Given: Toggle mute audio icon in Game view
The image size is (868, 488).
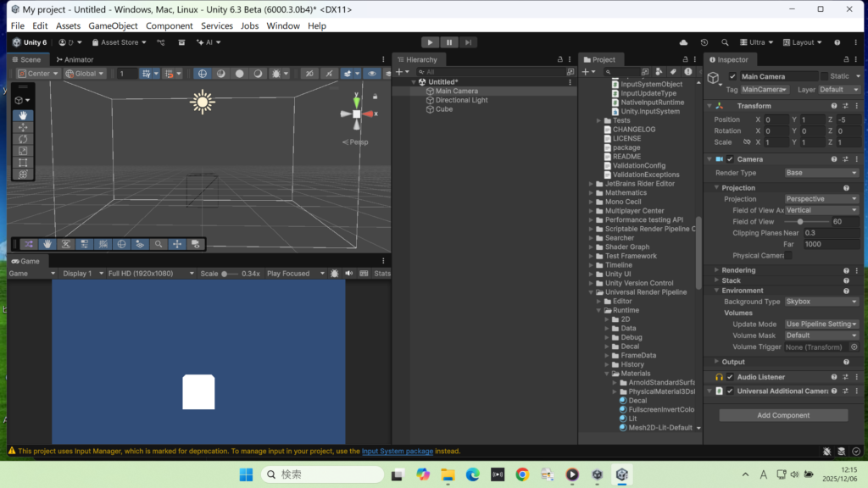Looking at the screenshot, I should [x=348, y=274].
